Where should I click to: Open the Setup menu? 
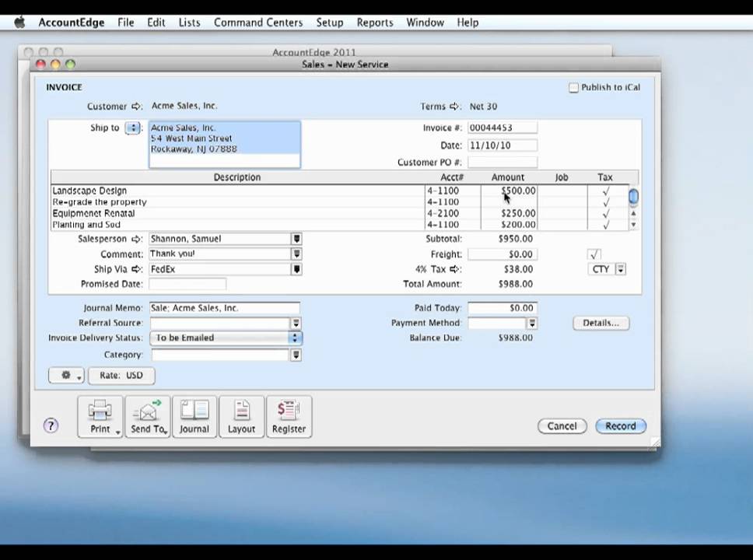tap(330, 23)
